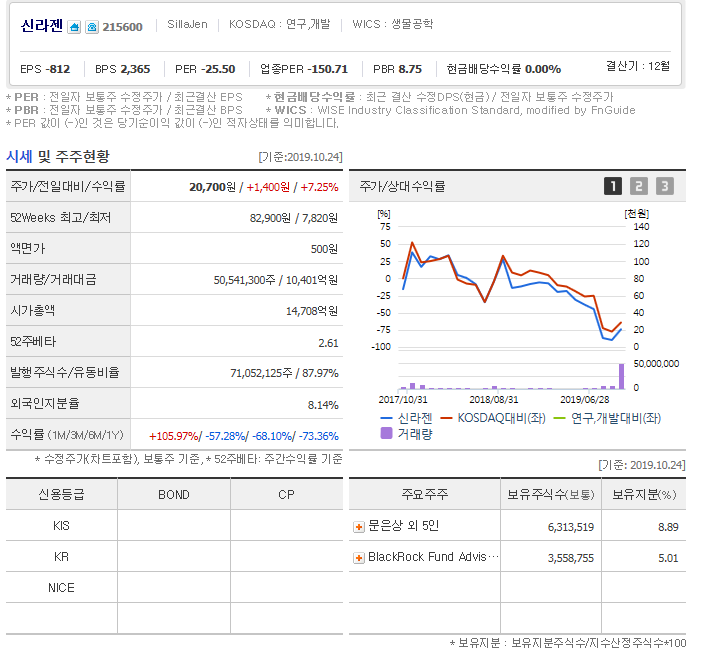Click the +105.97% one-month return
This screenshot has height=661, width=701.
(173, 436)
